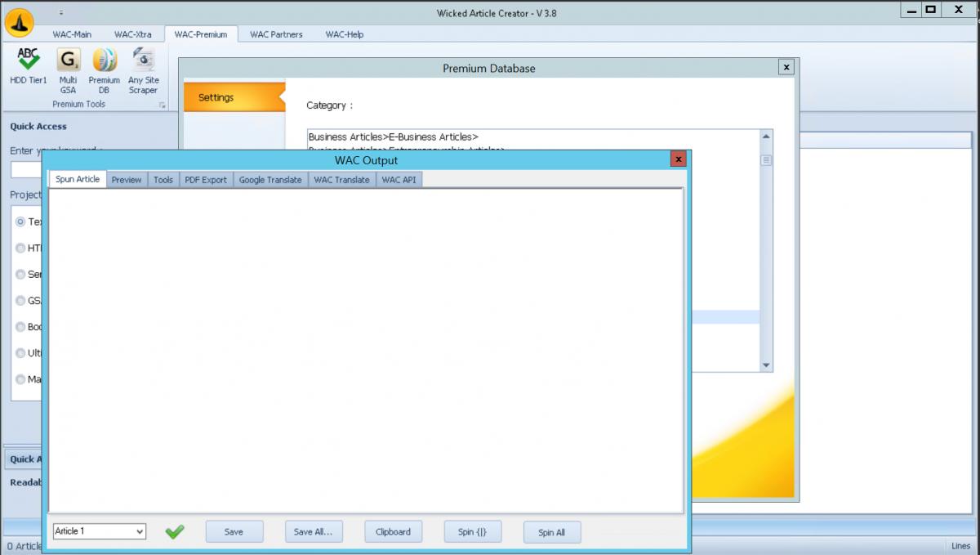This screenshot has height=555, width=980.
Task: Select the 'Tex...' project radio button
Action: click(20, 222)
